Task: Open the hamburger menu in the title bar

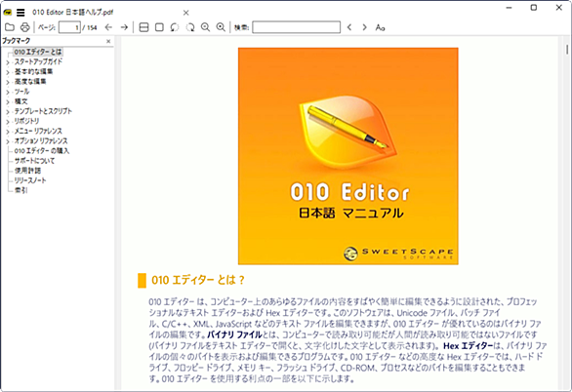Action: (20, 13)
